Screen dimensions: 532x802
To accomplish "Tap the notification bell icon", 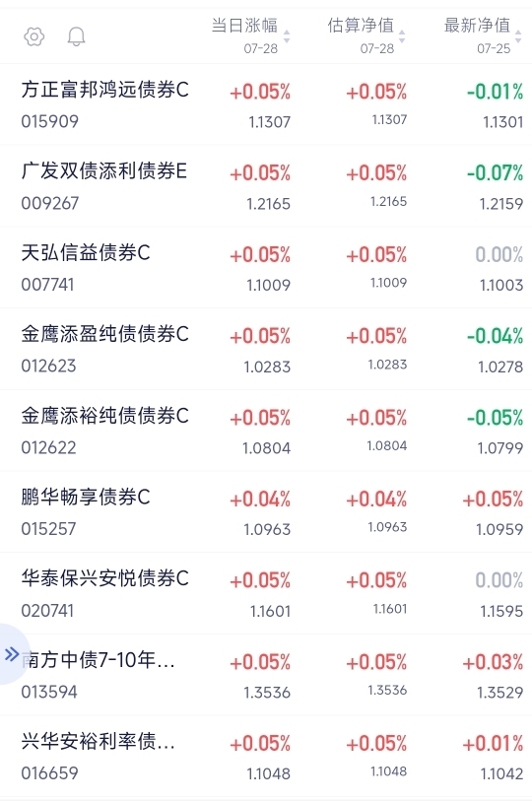I will [76, 36].
